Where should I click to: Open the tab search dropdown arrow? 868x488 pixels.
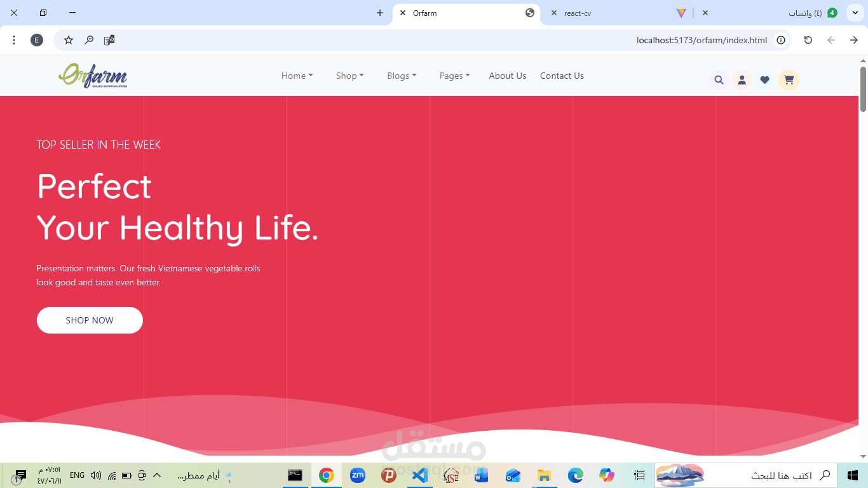click(856, 13)
